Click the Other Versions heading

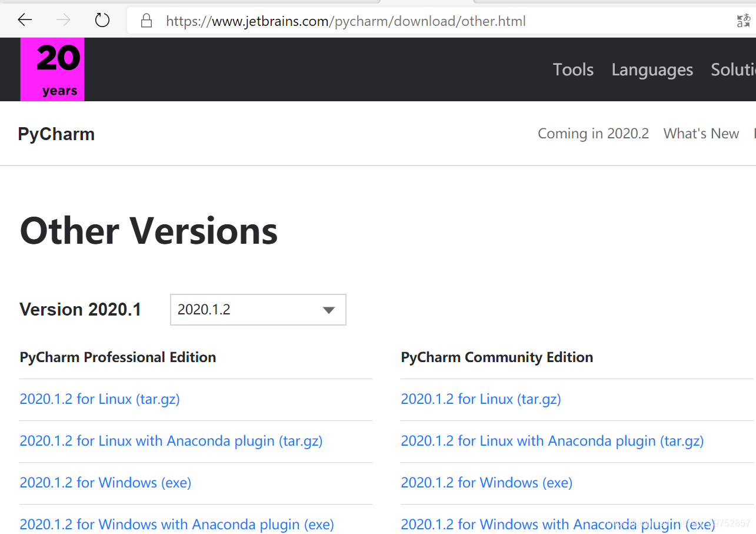click(149, 231)
